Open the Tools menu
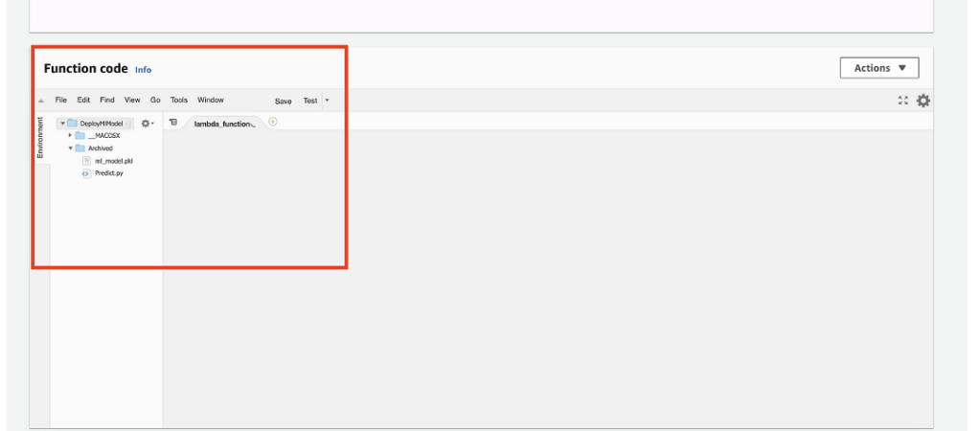Image resolution: width=980 pixels, height=431 pixels. click(179, 100)
